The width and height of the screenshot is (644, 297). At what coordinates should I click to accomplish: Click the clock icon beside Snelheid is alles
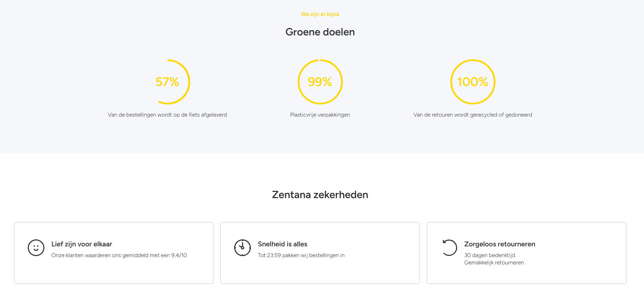coord(243,248)
